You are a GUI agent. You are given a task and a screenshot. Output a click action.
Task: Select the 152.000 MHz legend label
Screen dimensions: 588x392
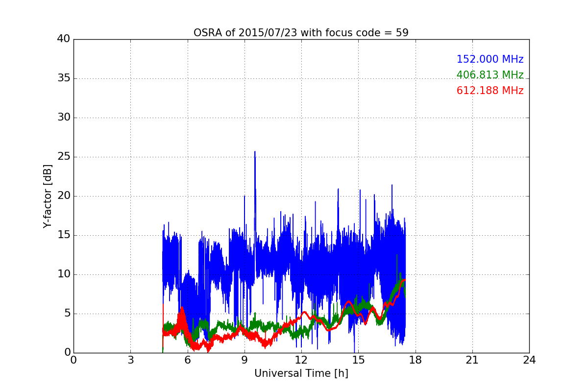(490, 59)
